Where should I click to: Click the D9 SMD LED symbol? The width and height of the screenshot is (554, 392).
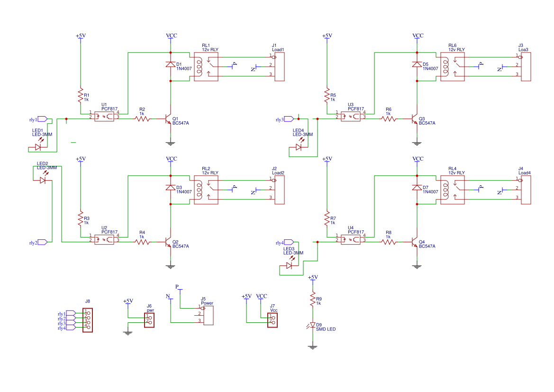click(313, 324)
